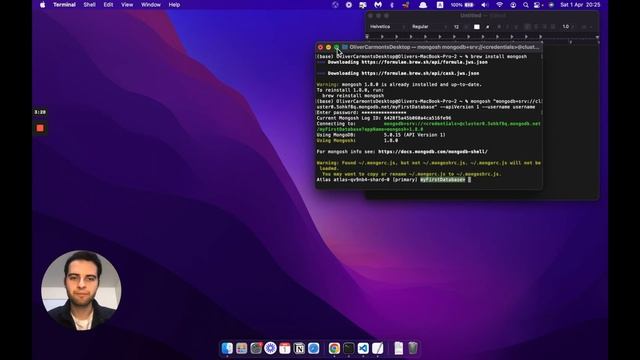Open the Dock app with red badge
This screenshot has width=640, height=360.
coord(256,348)
